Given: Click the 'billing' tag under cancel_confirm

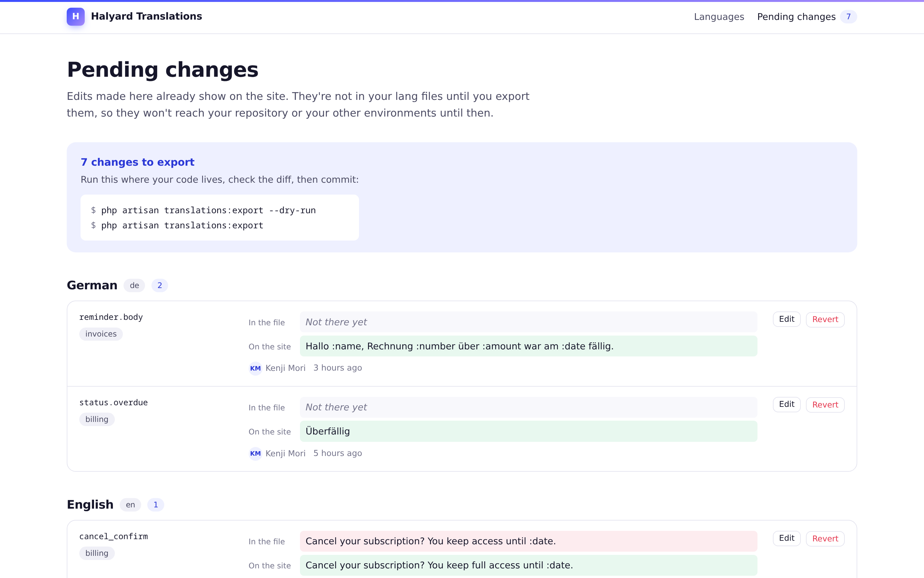Looking at the screenshot, I should pyautogui.click(x=97, y=553).
